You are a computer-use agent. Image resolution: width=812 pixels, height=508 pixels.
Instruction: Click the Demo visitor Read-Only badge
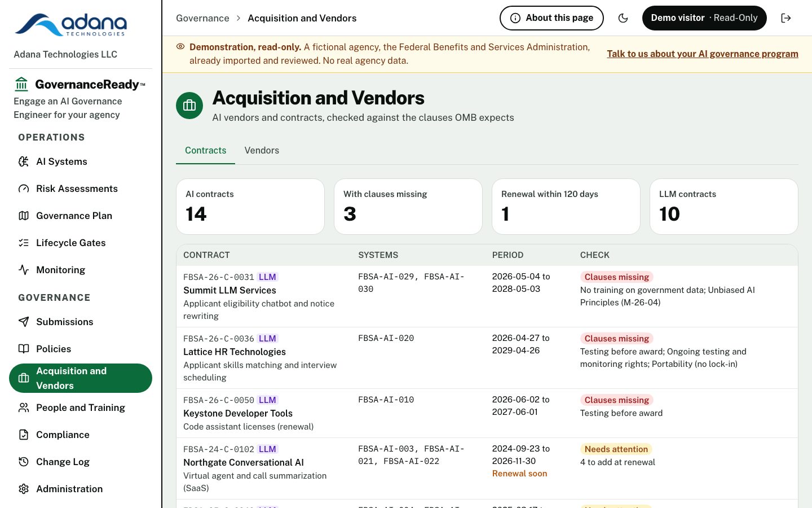[x=704, y=18]
